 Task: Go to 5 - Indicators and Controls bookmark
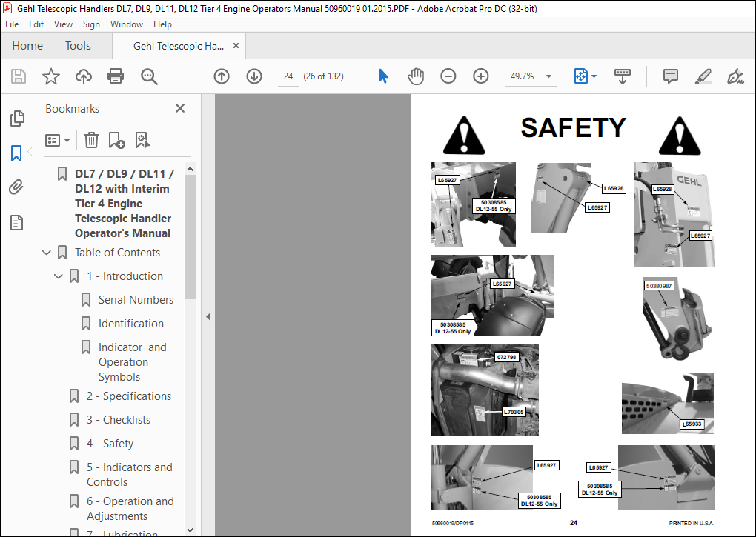point(130,474)
